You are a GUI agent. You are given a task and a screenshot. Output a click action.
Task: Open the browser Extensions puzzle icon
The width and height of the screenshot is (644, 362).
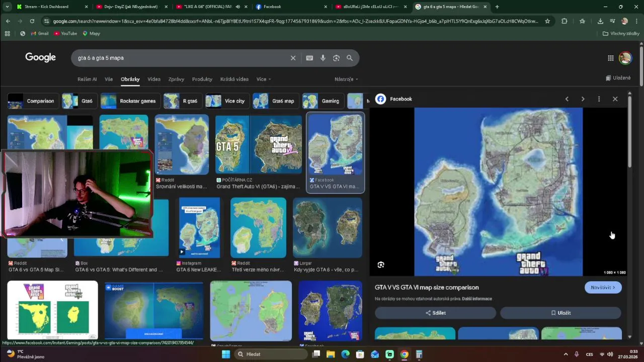(564, 21)
